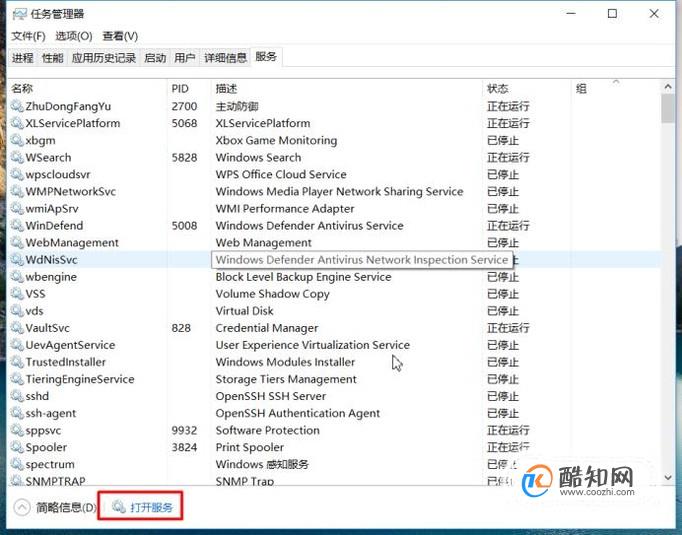Select PID 5008 cell

184,226
